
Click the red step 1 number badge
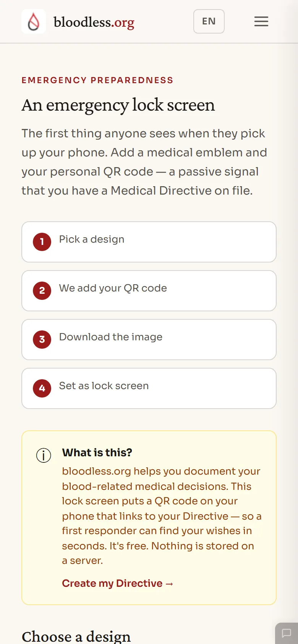pyautogui.click(x=42, y=242)
